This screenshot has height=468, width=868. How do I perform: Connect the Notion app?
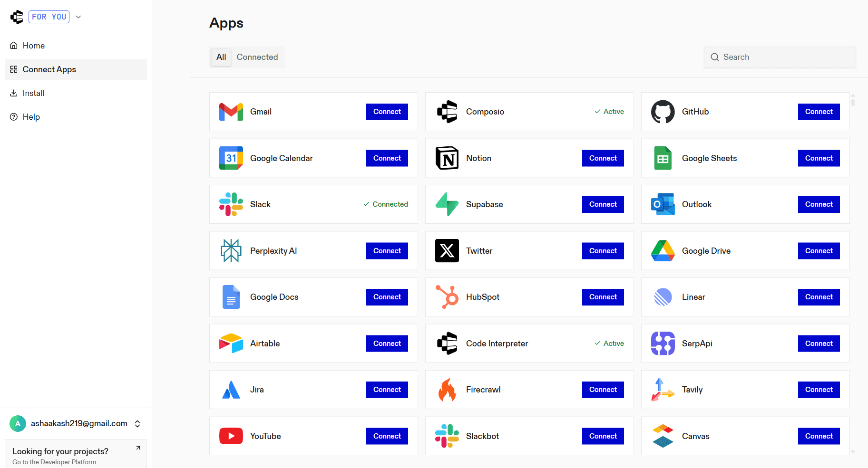(603, 158)
